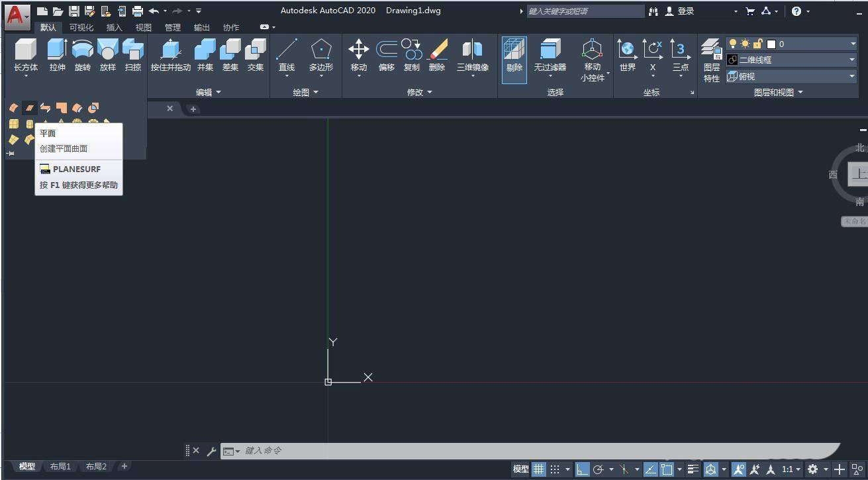Toggle the 剔除 (Culling) button
Screen dimensions: 868x480
click(514, 60)
